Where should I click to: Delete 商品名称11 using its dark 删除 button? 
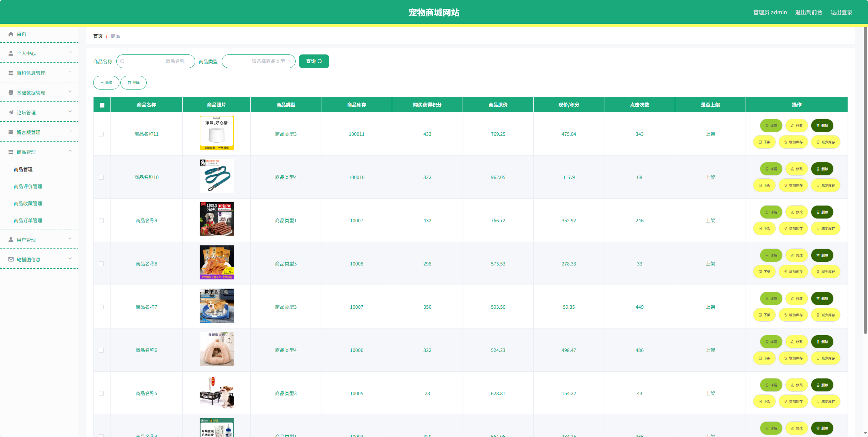(x=822, y=126)
